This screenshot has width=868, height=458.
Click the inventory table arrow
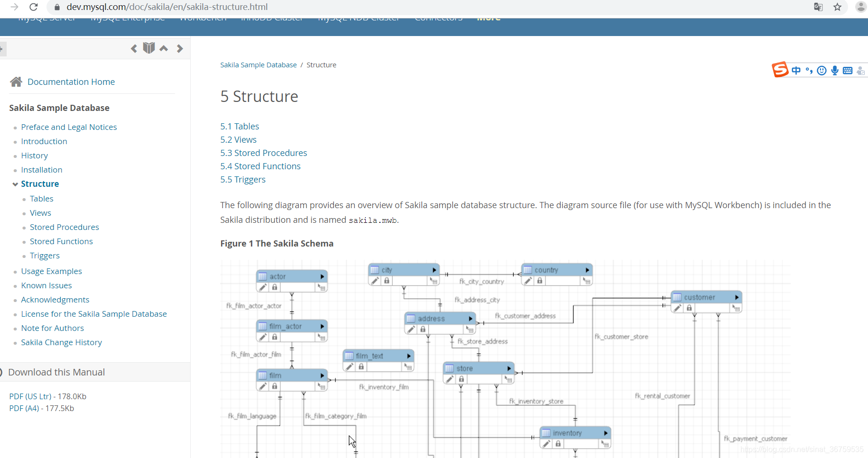click(606, 433)
